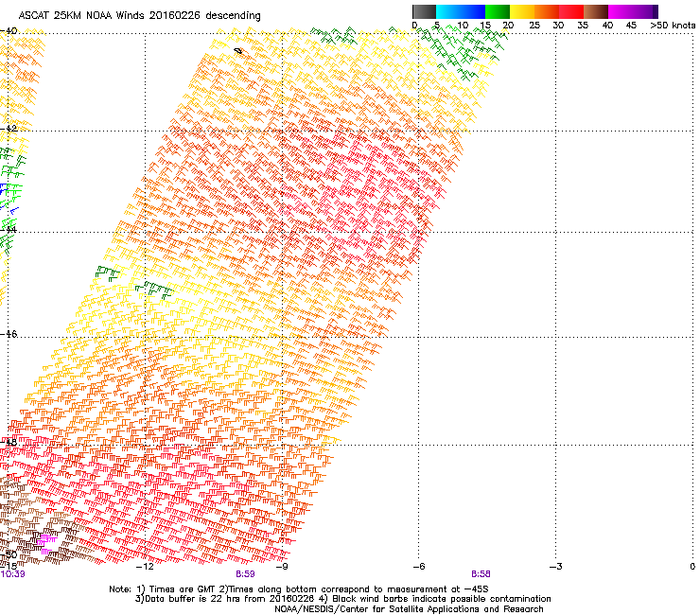The image size is (700, 615).
Task: Click the gray 0-5 knots color bar segment
Action: [424, 11]
